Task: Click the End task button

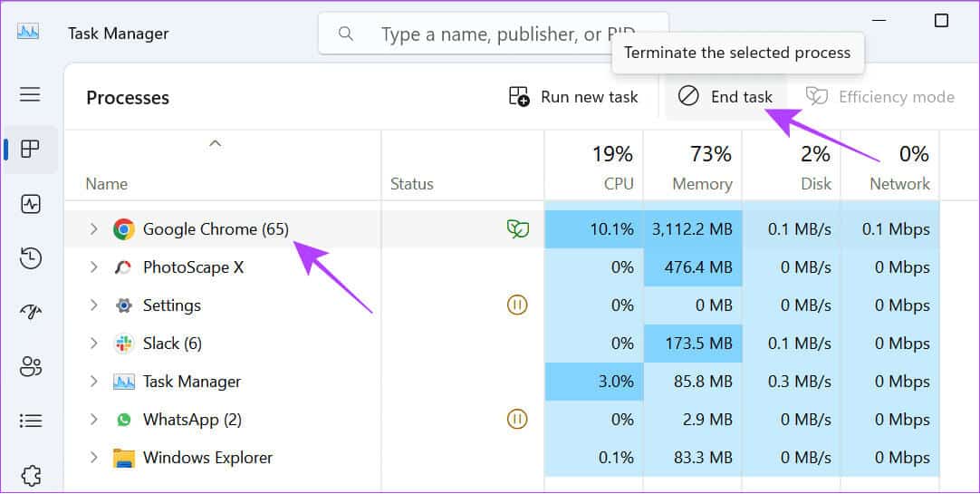Action: [x=725, y=97]
